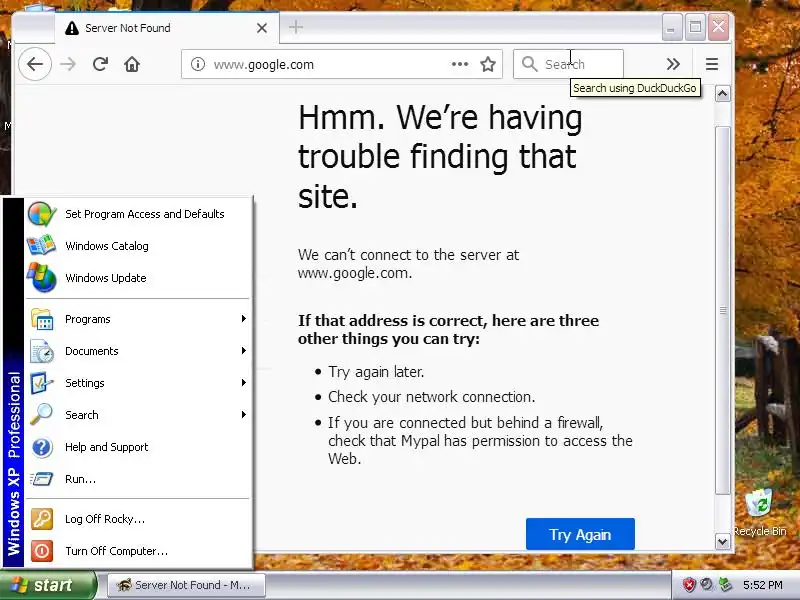Launch Windows Update from Start menu
The height and width of the screenshot is (600, 800).
pyautogui.click(x=139, y=278)
